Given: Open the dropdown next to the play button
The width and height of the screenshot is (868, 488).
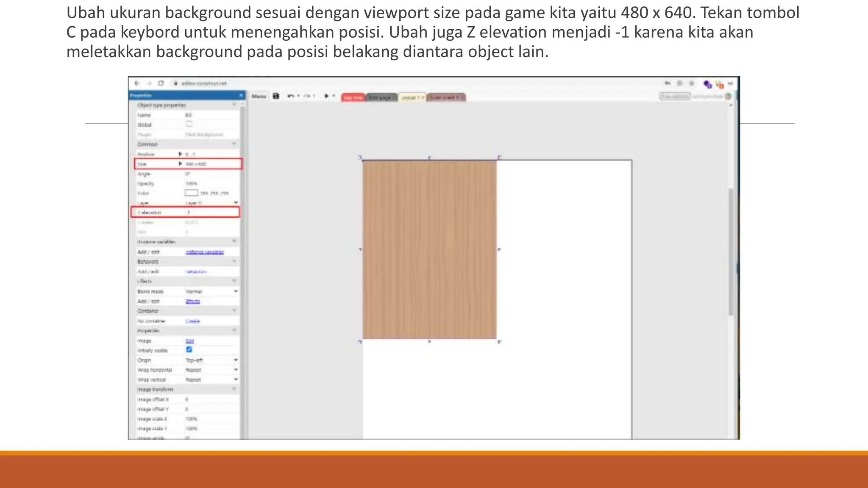Looking at the screenshot, I should 334,96.
